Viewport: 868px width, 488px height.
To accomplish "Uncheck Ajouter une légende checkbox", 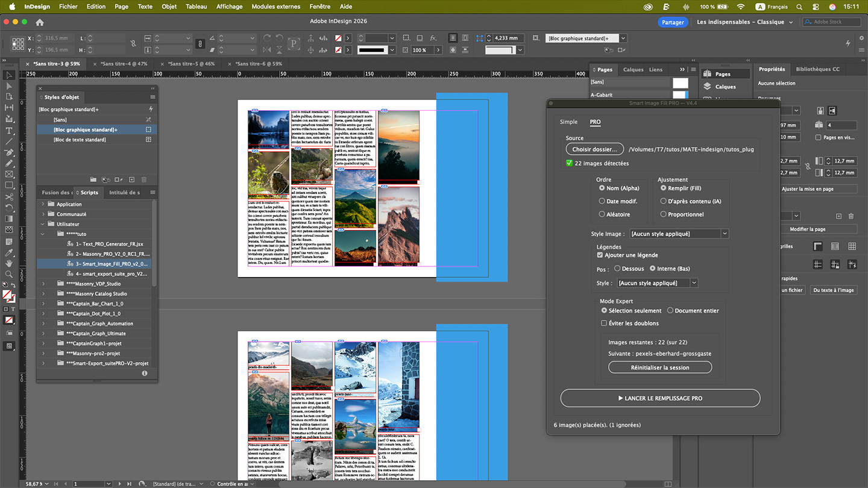I will pos(600,255).
